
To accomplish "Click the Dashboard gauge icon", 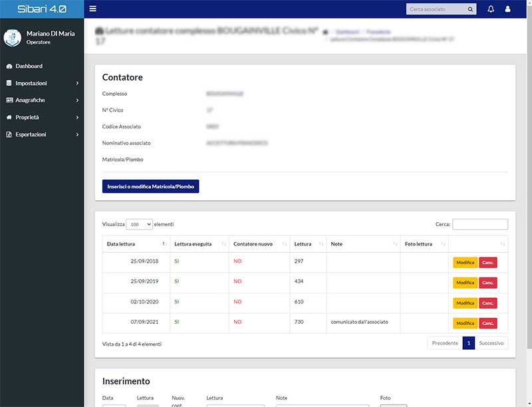I will [x=9, y=66].
